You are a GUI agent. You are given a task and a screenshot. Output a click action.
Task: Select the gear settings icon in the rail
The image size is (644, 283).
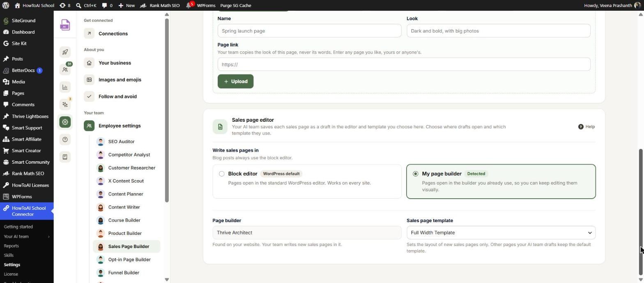[65, 122]
